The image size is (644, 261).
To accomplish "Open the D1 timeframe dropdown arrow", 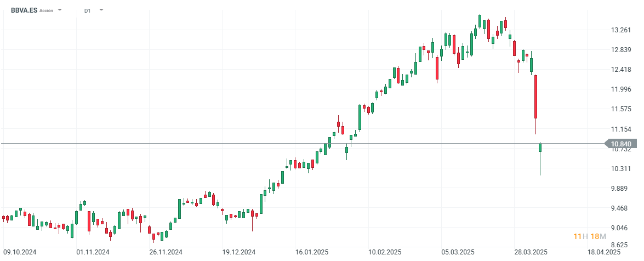I will tap(101, 10).
